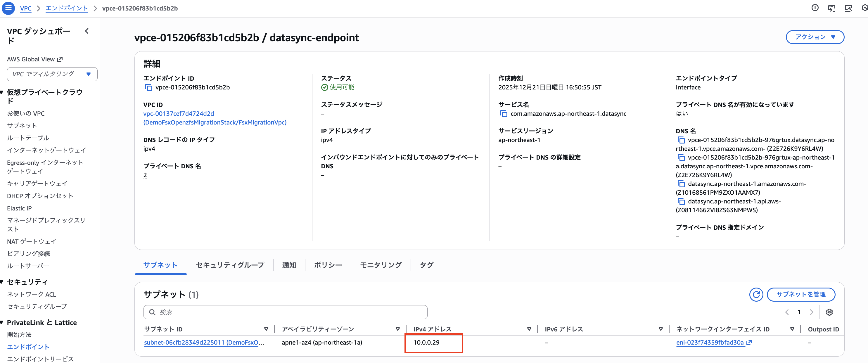Open the hamburger navigation menu
Screen dimensions: 868x363
[8, 8]
